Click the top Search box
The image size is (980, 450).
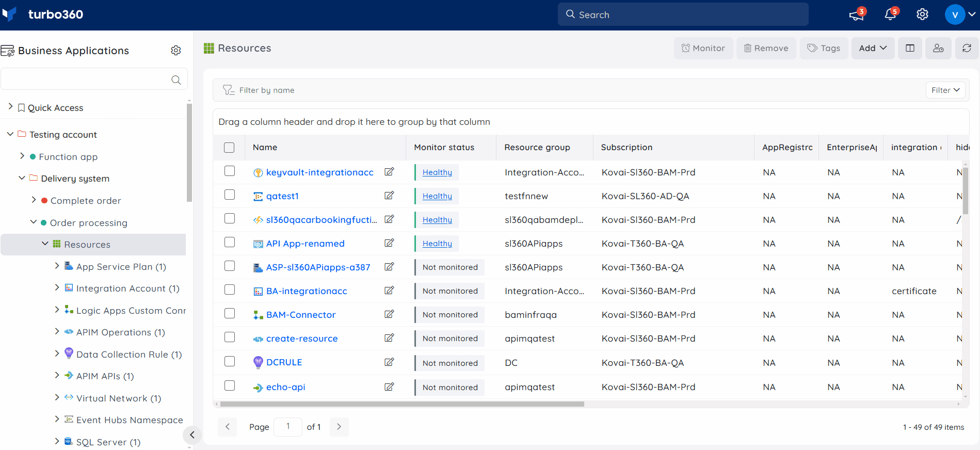point(683,14)
